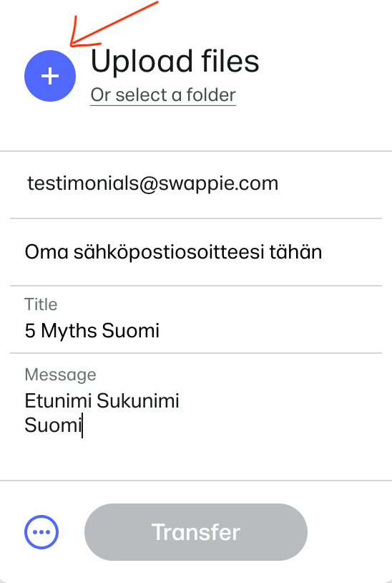Click on the word 'Suomi' in the message body
392x583 pixels.
tap(53, 425)
